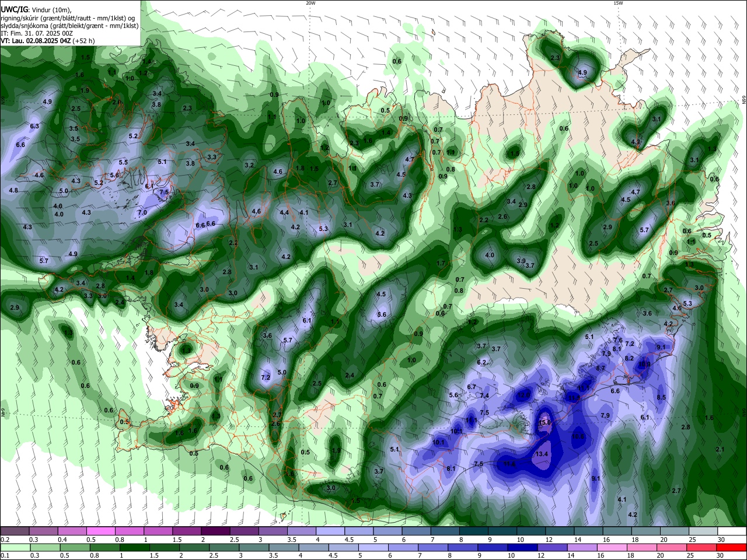Pick the dark navy 10 mm rain swatch
The height and width of the screenshot is (560, 747).
[522, 547]
